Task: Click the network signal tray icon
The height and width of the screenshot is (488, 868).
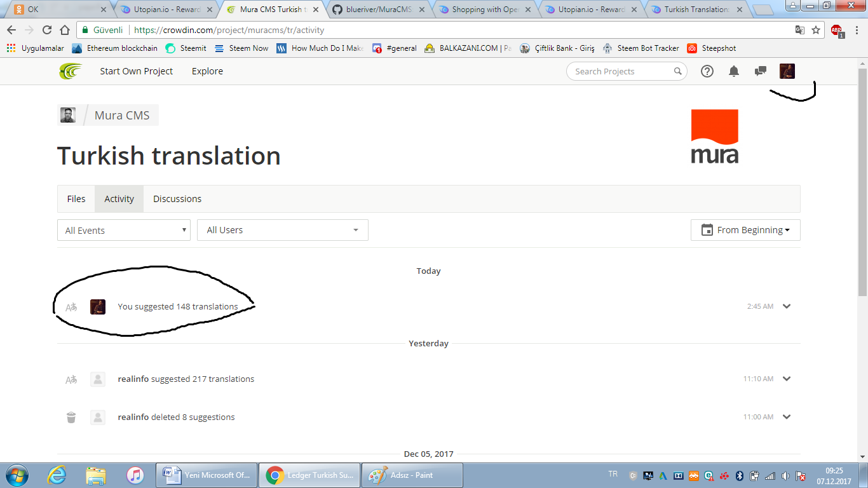Action: 770,475
